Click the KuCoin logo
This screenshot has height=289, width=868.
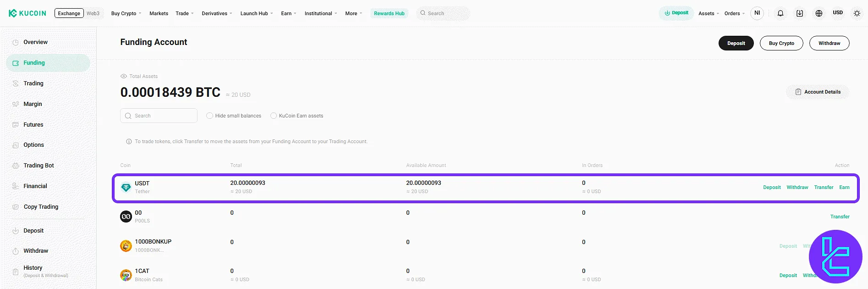coord(27,13)
